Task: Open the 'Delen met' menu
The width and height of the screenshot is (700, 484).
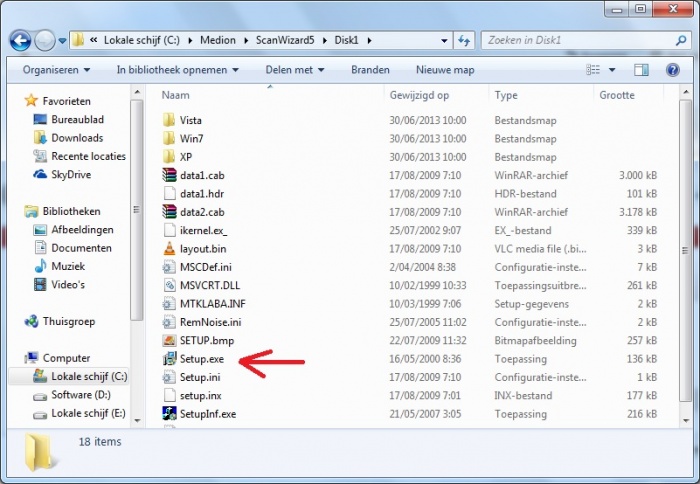Action: click(x=295, y=70)
